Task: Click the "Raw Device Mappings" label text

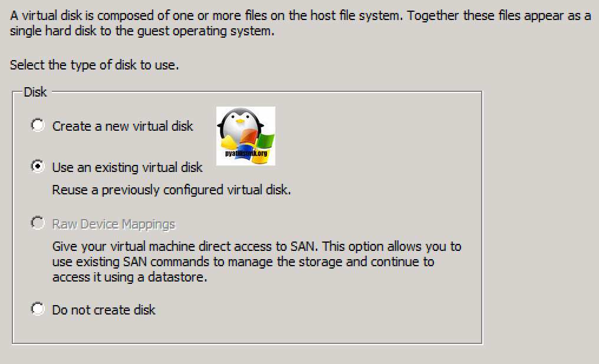Action: (114, 224)
